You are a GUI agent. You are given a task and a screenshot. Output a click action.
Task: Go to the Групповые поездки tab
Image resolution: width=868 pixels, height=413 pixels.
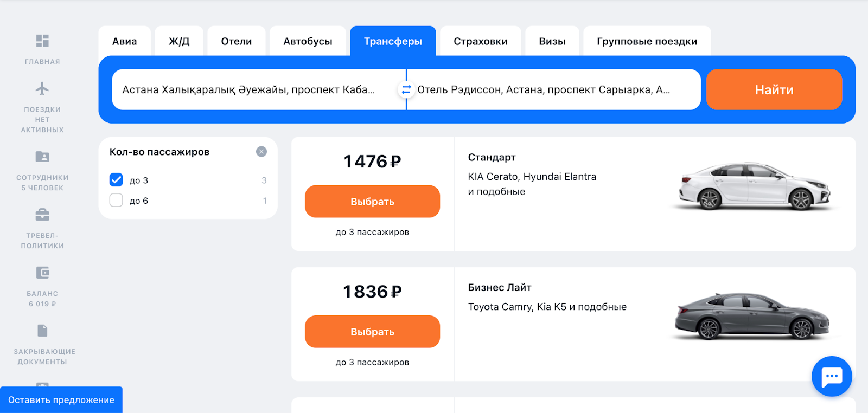pyautogui.click(x=647, y=41)
